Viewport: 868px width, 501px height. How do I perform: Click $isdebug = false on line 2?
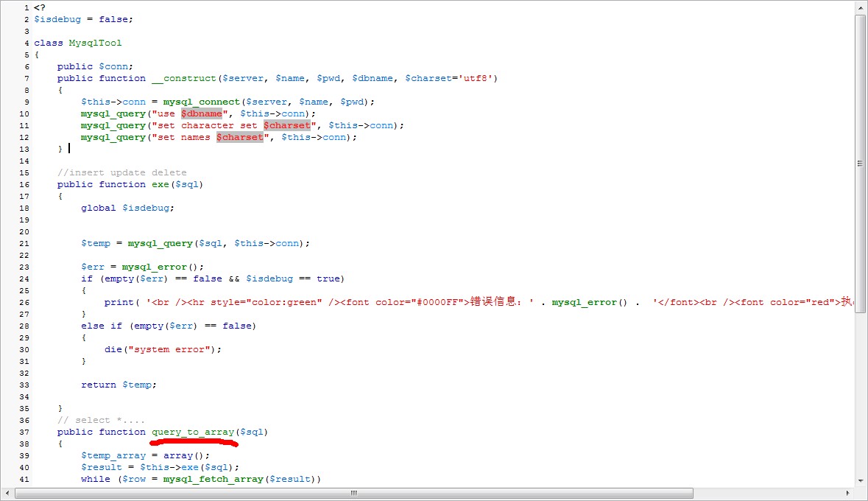point(83,19)
